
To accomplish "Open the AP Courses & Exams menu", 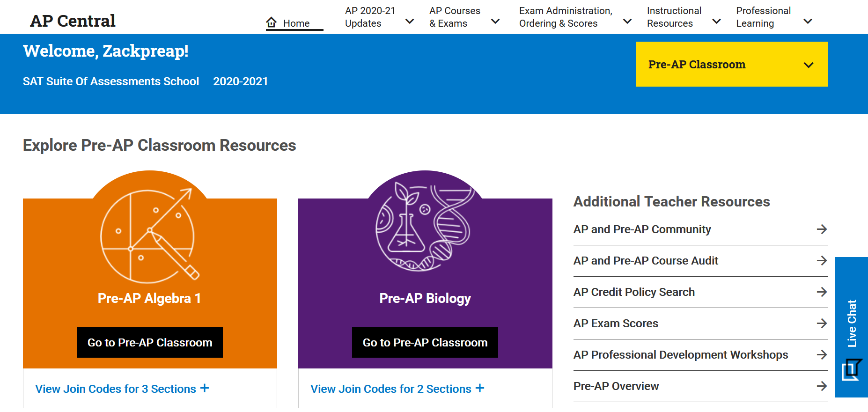I will tap(464, 17).
